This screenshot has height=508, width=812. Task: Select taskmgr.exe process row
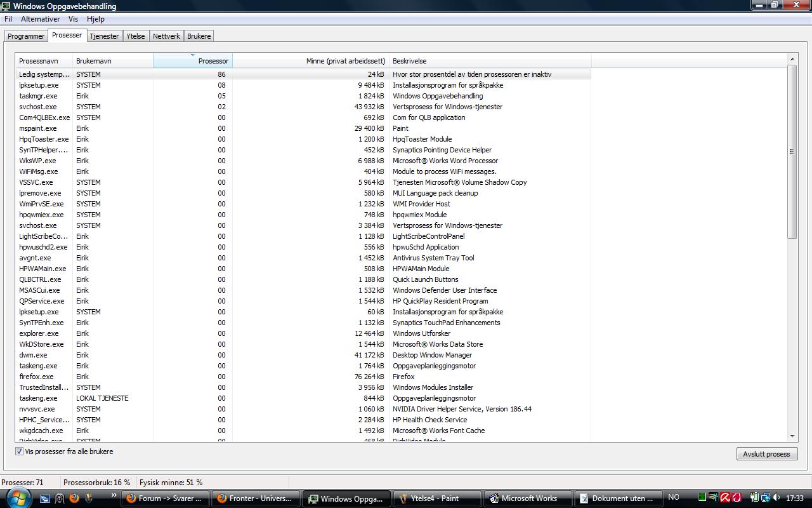(x=303, y=96)
